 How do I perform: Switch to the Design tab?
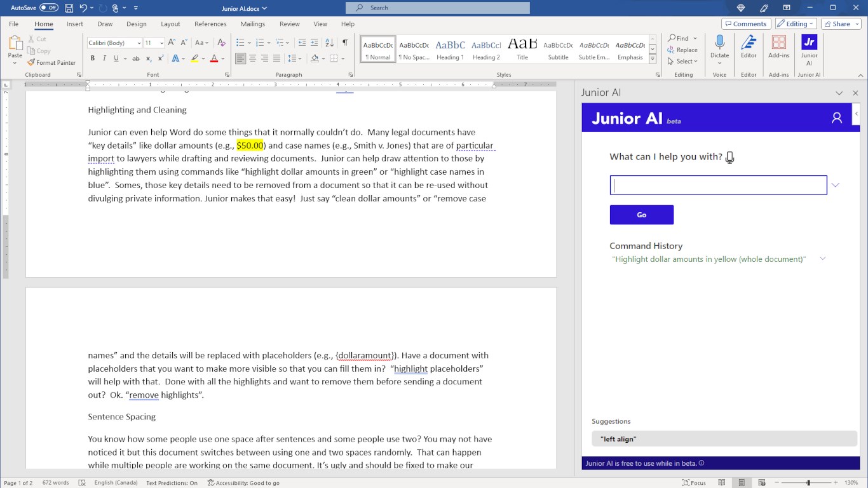(x=136, y=24)
